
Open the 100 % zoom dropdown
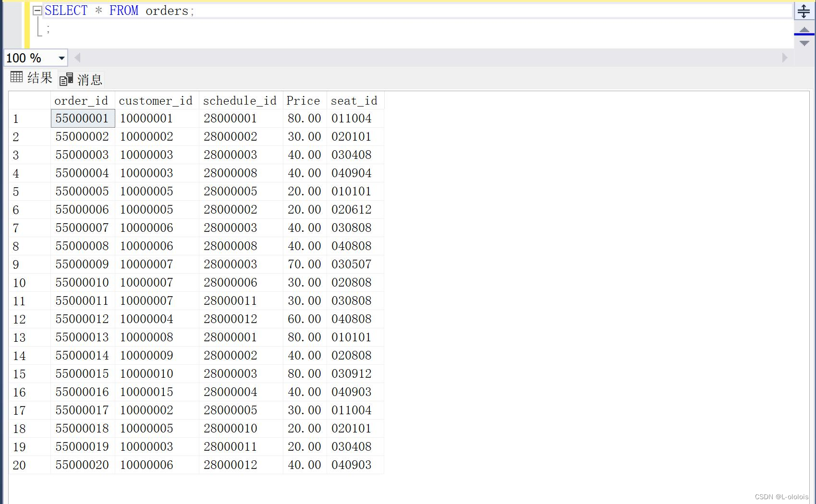[61, 58]
